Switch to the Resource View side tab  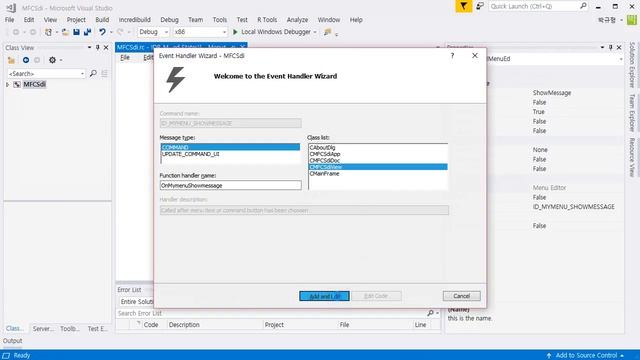coord(632,157)
